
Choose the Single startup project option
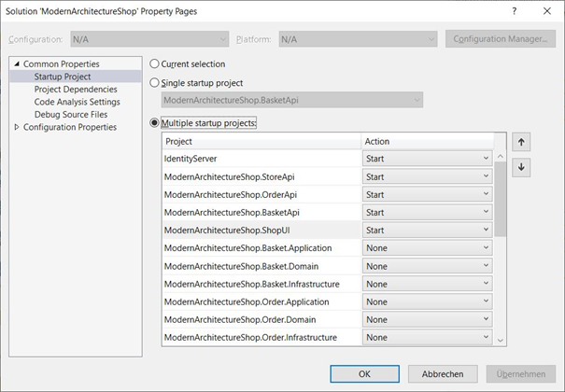pos(155,83)
